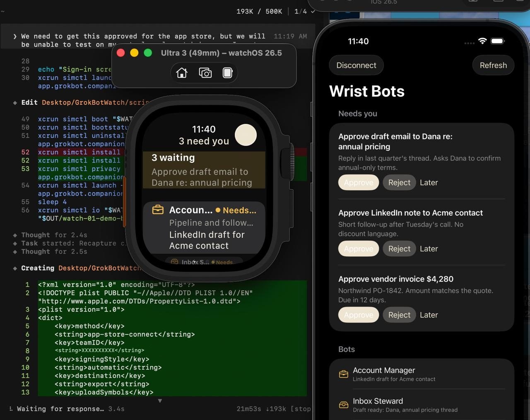Click the "11:40" clock in the iPhone status bar
The image size is (530, 420).
pos(358,41)
